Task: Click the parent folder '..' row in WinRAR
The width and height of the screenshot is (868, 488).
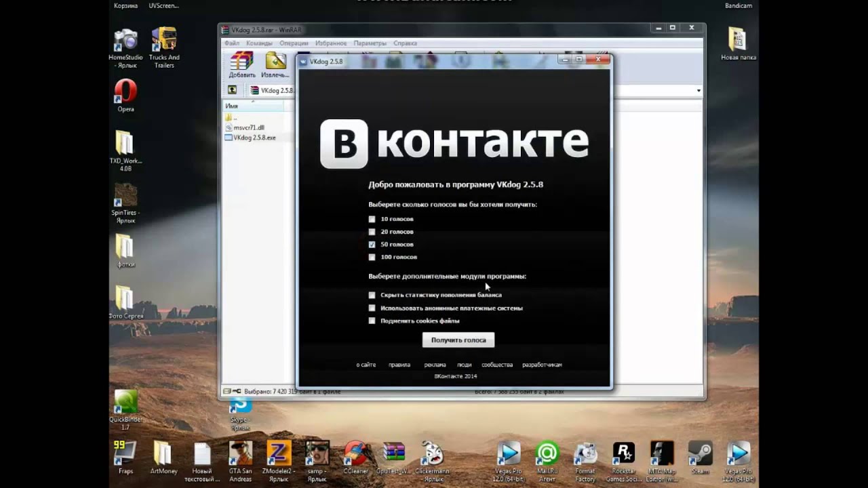Action: pyautogui.click(x=231, y=117)
